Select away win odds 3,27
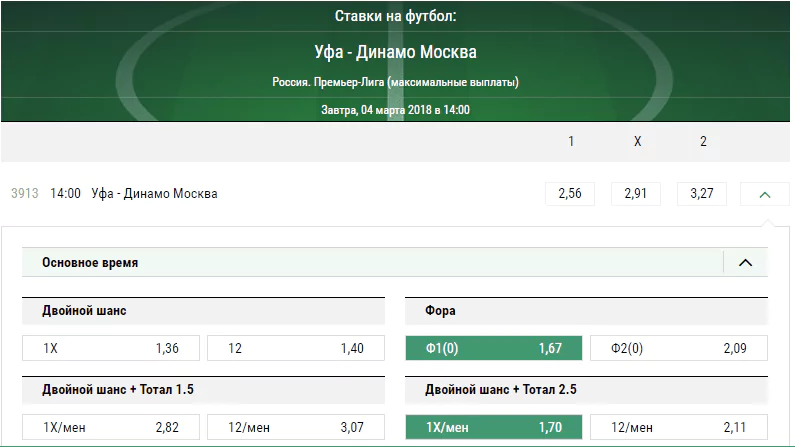Screen dimensions: 795x447 tap(702, 194)
